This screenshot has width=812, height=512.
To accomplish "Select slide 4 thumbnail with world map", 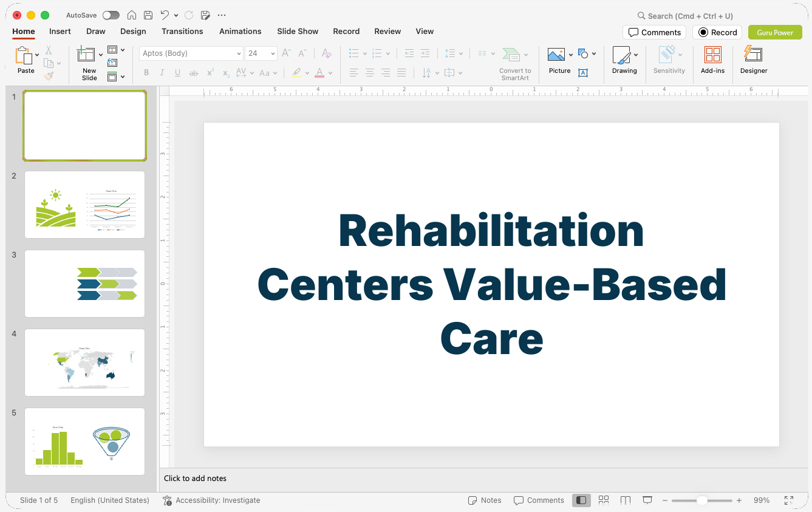I will click(x=84, y=363).
